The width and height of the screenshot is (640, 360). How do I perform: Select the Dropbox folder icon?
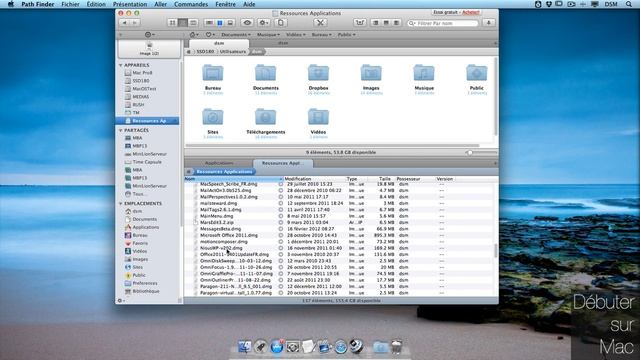coord(318,74)
